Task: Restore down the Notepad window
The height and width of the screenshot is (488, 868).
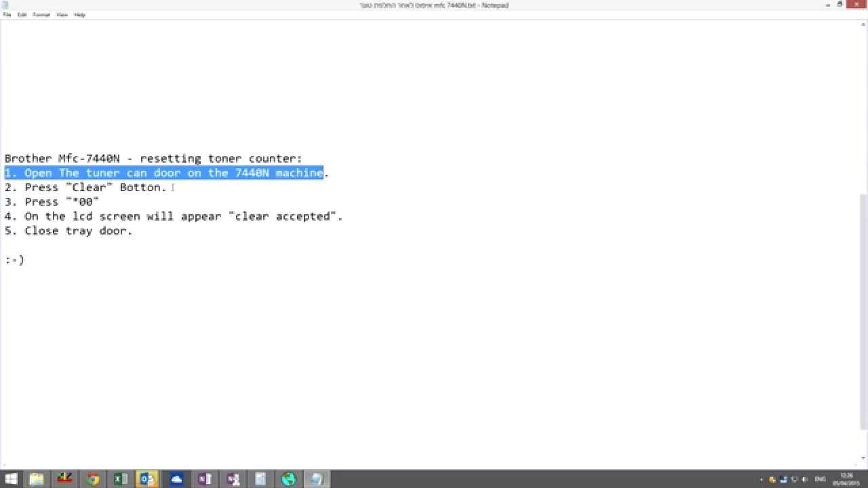Action: 840,4
